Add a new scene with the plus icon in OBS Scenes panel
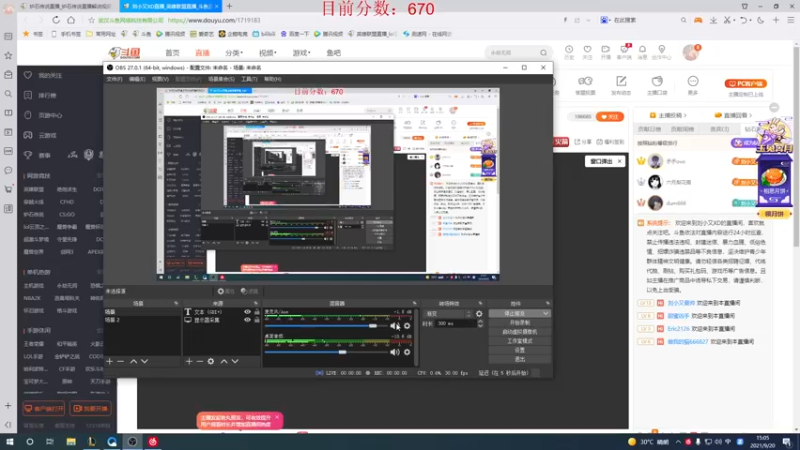 click(x=109, y=361)
